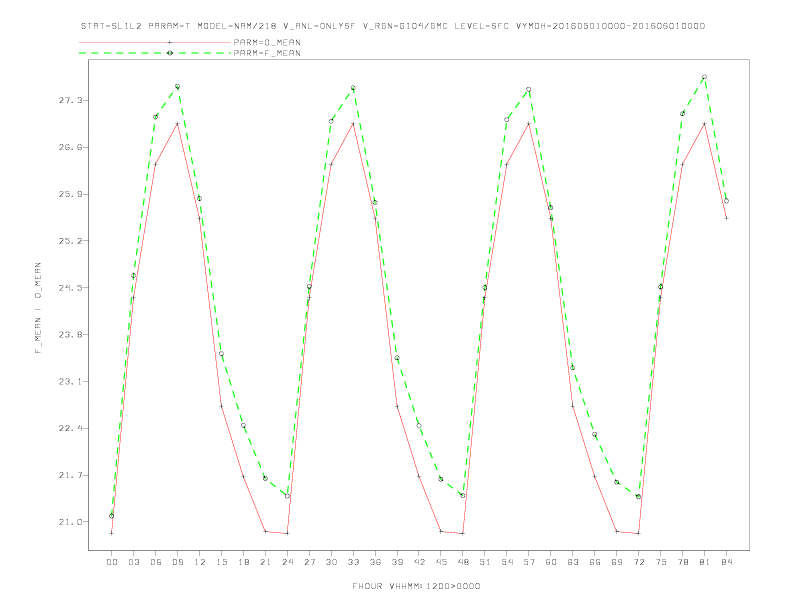Click red O_MEAN data point at hour 84
792x612 pixels.
click(x=726, y=218)
